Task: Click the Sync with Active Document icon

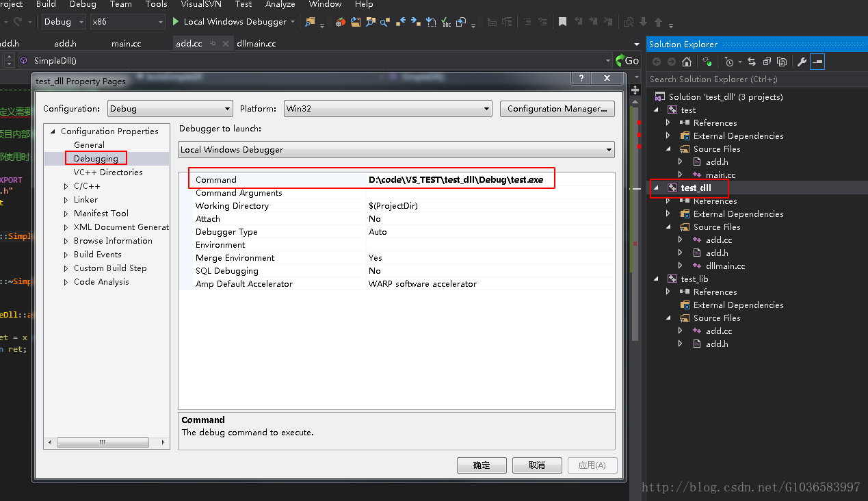Action: pos(752,62)
